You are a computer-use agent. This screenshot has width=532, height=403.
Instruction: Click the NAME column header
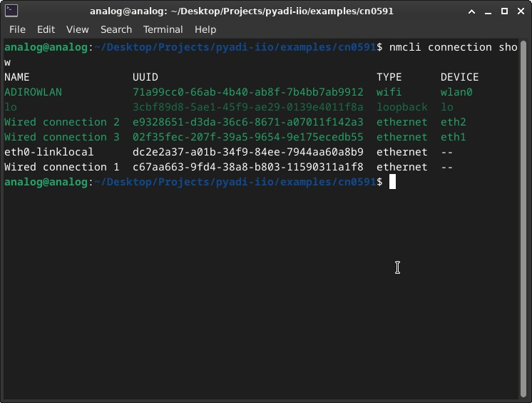pyautogui.click(x=17, y=77)
